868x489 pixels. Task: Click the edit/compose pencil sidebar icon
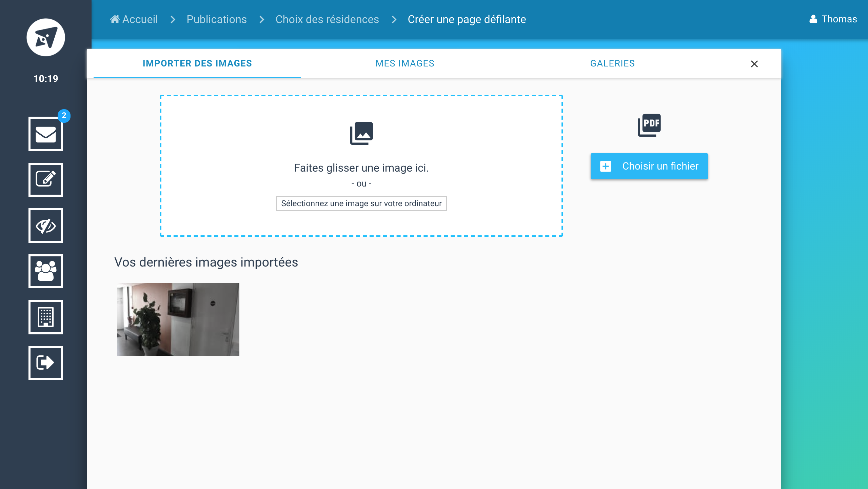[46, 180]
